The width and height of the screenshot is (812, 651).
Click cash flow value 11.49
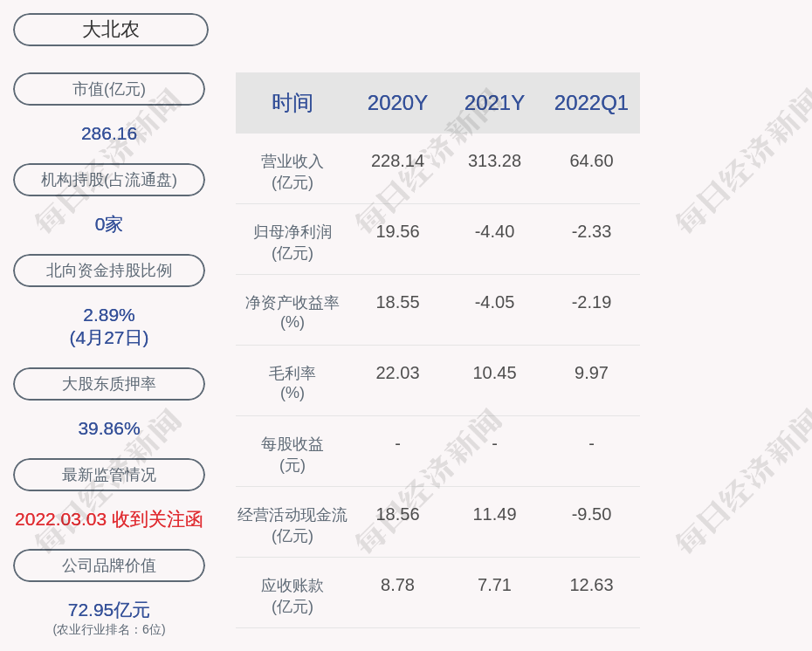tap(494, 514)
